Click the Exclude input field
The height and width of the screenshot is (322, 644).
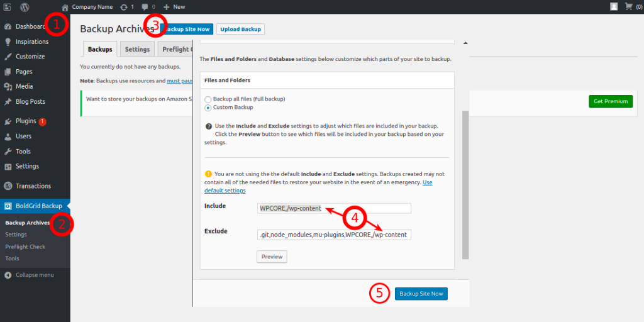click(335, 235)
